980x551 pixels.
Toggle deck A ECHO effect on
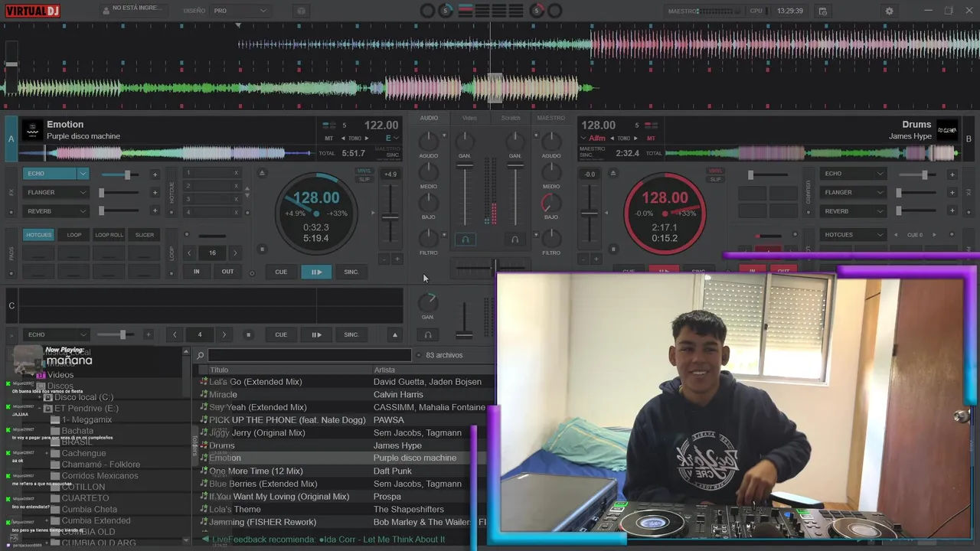coord(50,174)
